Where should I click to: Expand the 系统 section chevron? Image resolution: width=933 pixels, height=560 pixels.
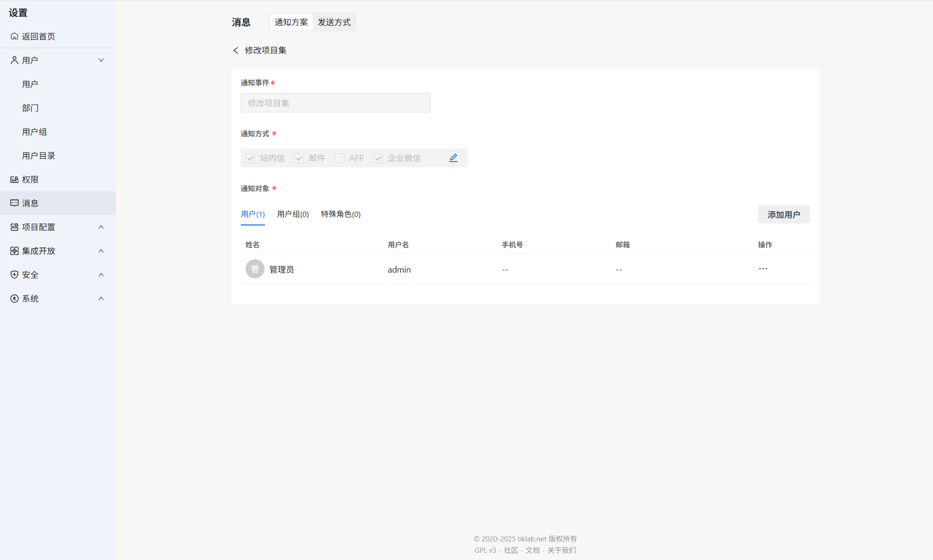pyautogui.click(x=101, y=298)
